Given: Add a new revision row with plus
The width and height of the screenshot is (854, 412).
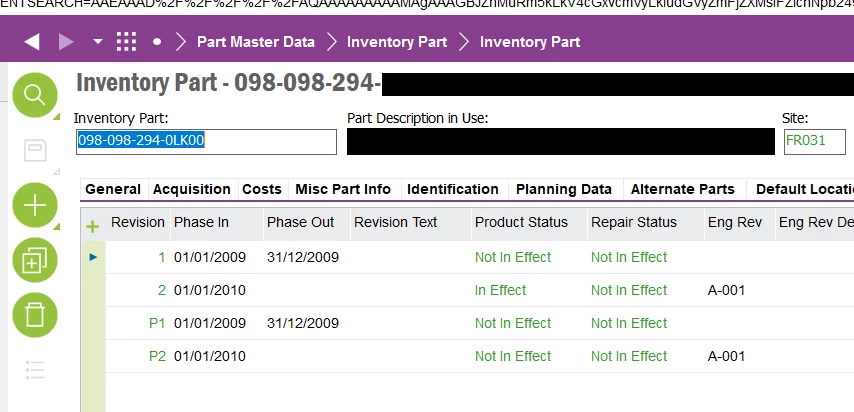Looking at the screenshot, I should point(93,226).
